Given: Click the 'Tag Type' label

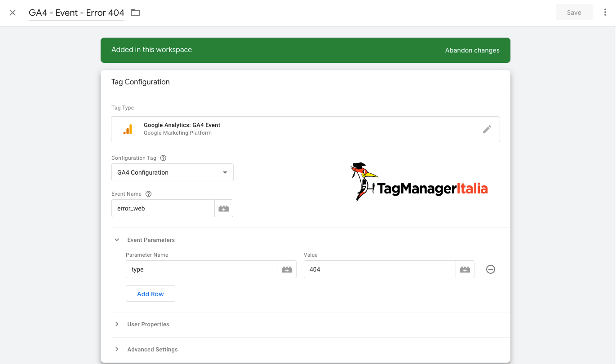Looking at the screenshot, I should [x=123, y=108].
